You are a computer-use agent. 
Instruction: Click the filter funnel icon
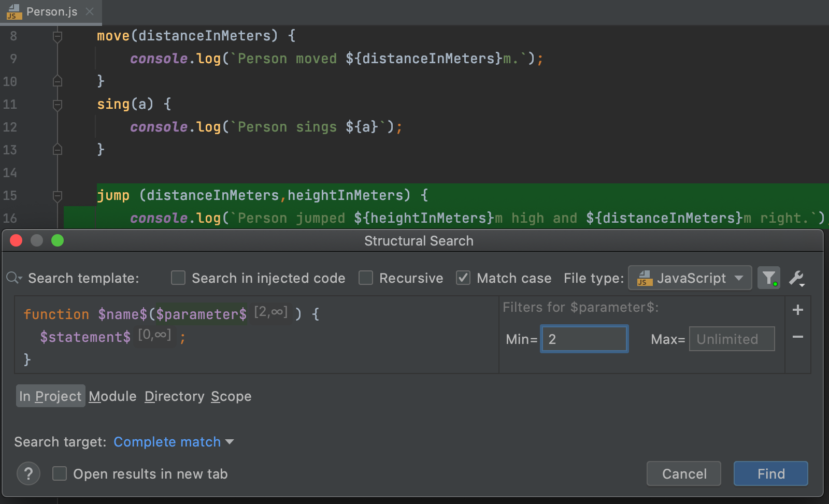[768, 278]
